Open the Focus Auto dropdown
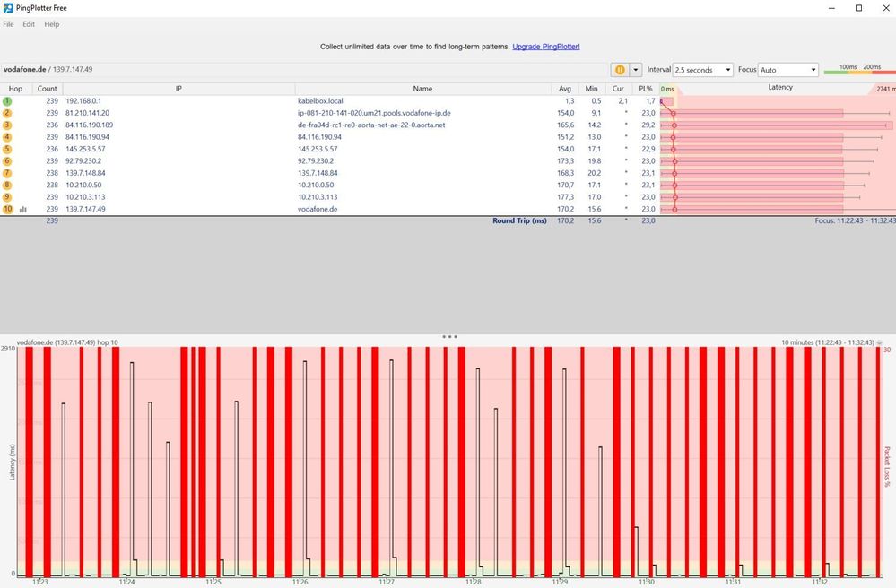The image size is (896, 588). tap(787, 70)
